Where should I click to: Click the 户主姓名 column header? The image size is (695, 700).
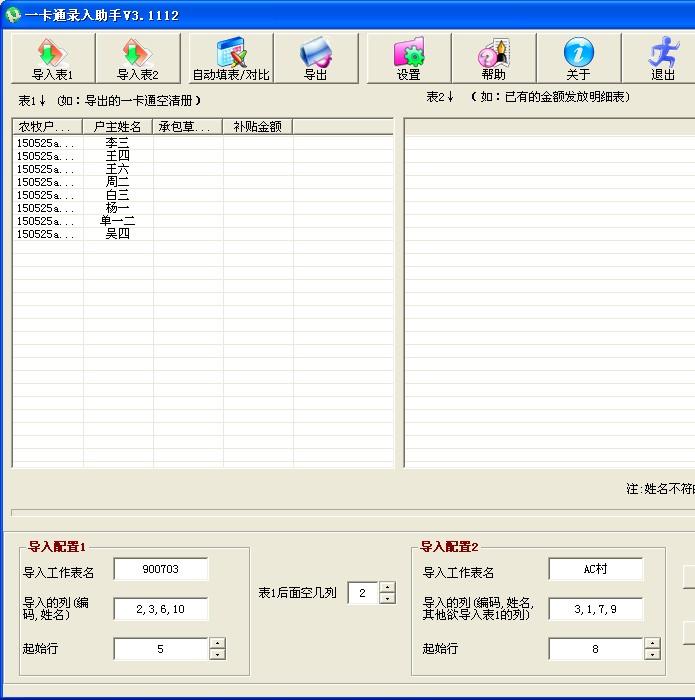[117, 126]
